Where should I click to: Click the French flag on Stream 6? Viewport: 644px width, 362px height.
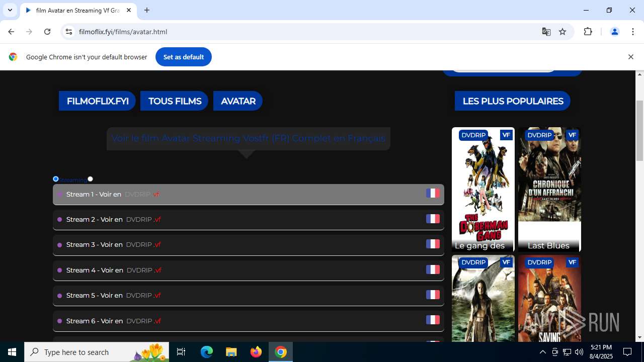click(433, 320)
